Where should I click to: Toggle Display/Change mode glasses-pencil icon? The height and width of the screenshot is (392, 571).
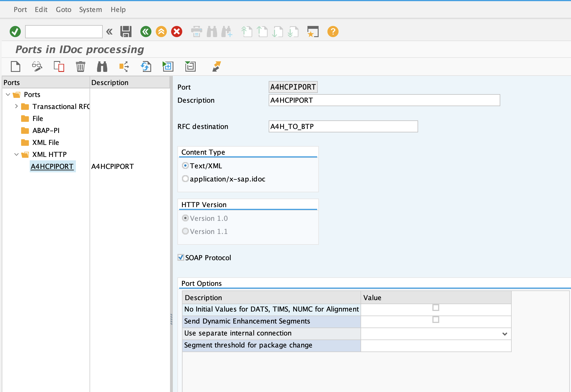[37, 66]
